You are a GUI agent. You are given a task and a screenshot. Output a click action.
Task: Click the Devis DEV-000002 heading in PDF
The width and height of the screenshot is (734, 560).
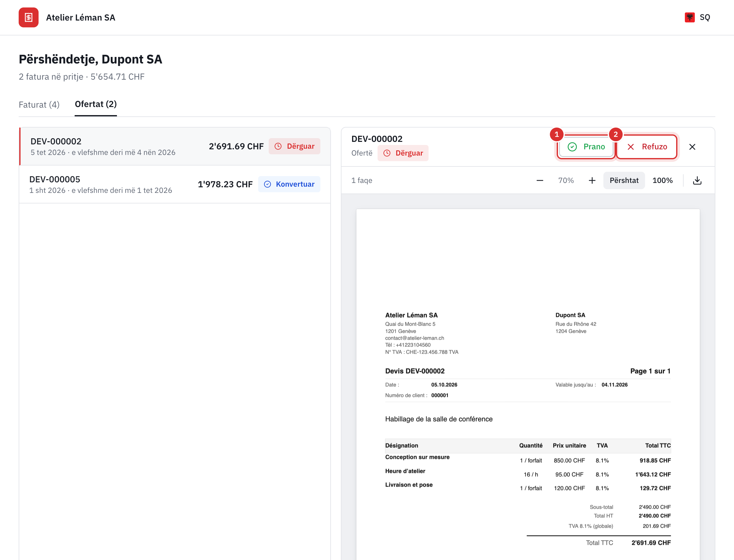pos(415,371)
